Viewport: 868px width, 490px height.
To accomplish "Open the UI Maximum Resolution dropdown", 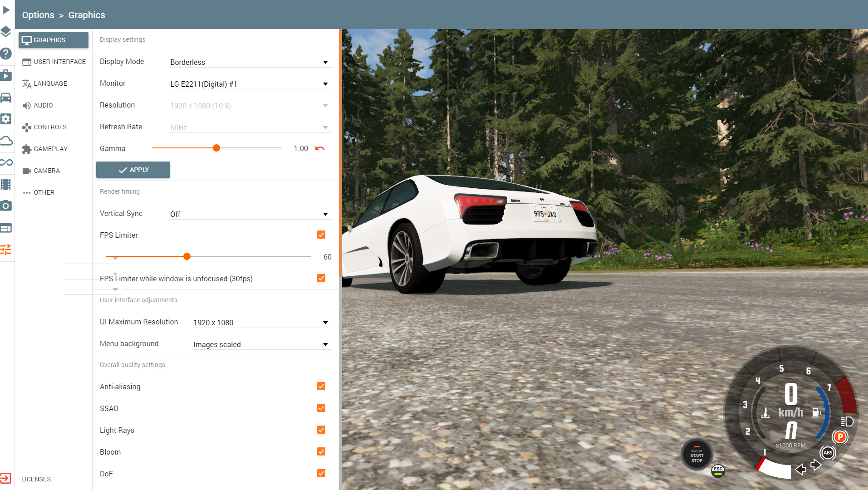I will [x=262, y=323].
